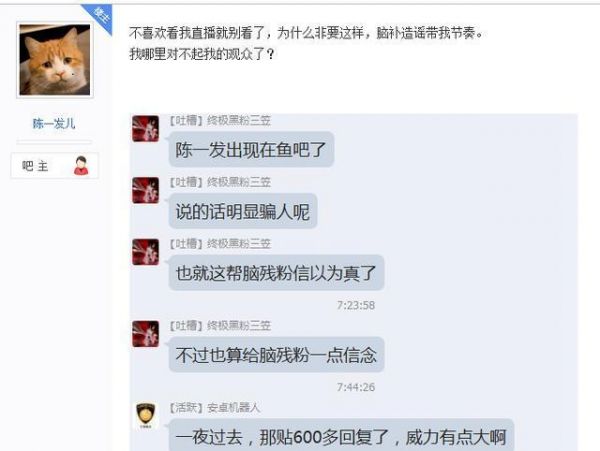
Task: Click the blue 楼主 corner ribbon
Action: click(97, 18)
